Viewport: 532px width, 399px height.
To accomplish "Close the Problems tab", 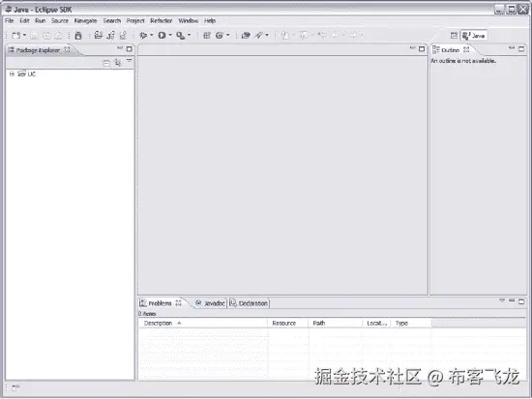I will (x=179, y=302).
